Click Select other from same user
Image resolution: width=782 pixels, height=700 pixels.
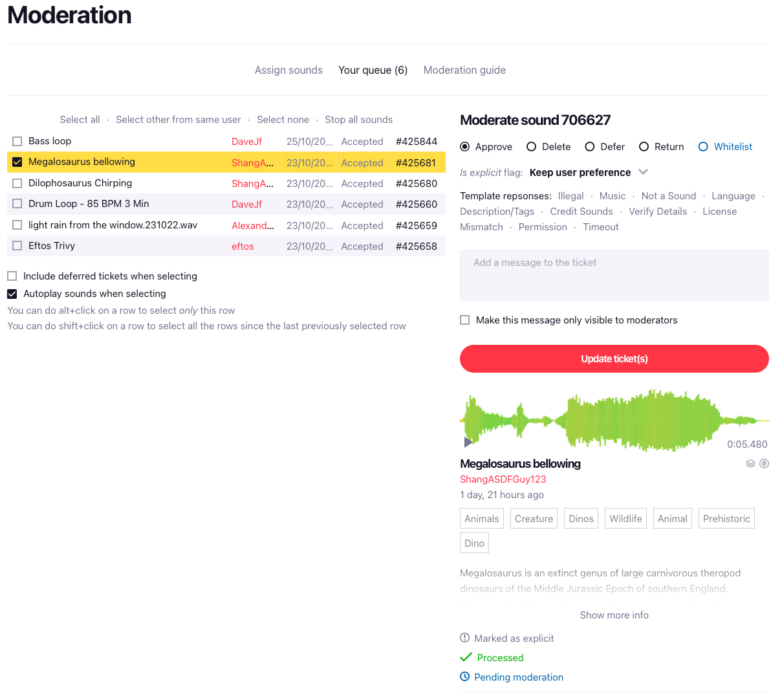[178, 120]
